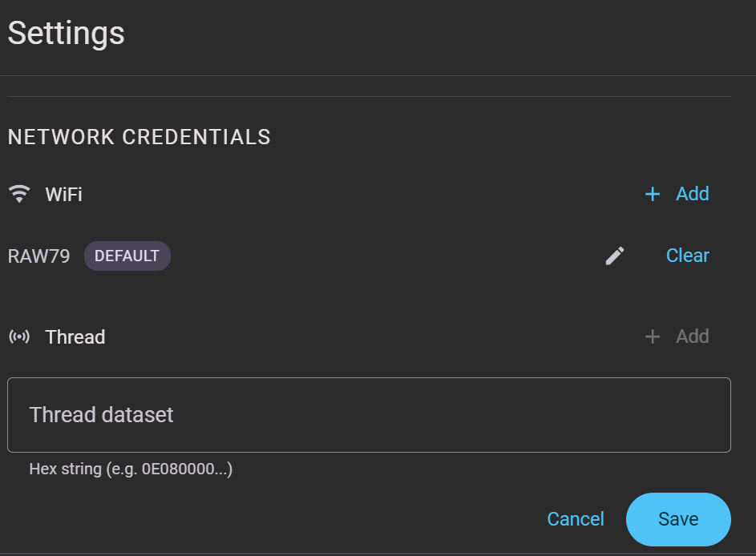This screenshot has width=756, height=556.
Task: Click the WiFi section label
Action: pyautogui.click(x=63, y=195)
